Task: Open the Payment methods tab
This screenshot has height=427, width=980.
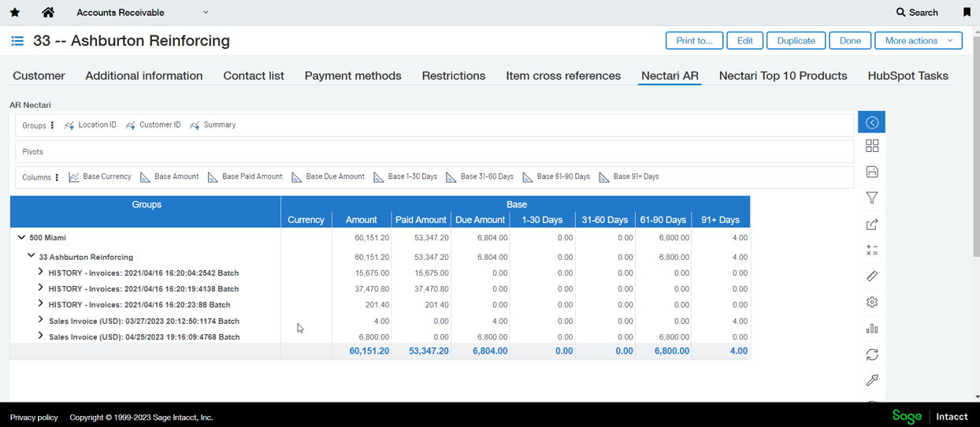Action: [x=353, y=76]
